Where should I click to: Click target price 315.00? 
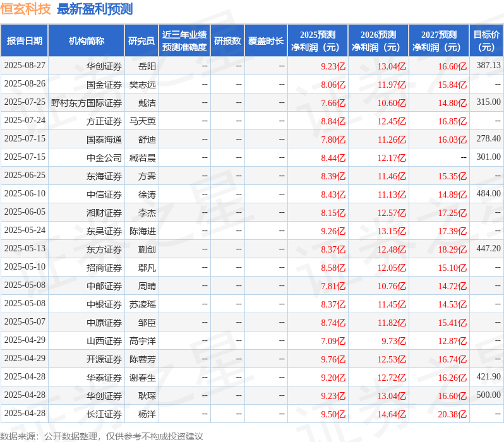[x=488, y=102]
